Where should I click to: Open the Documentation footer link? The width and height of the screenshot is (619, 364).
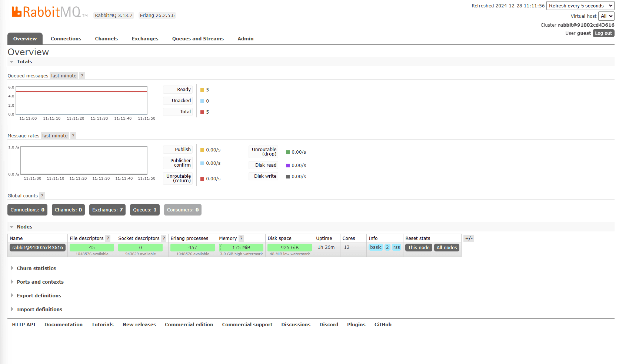[x=63, y=324]
